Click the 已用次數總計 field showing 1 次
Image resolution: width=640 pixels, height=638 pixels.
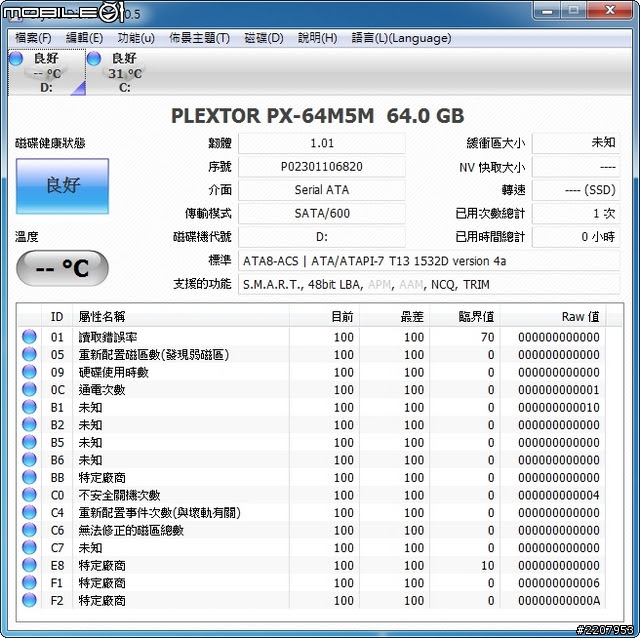coord(576,213)
